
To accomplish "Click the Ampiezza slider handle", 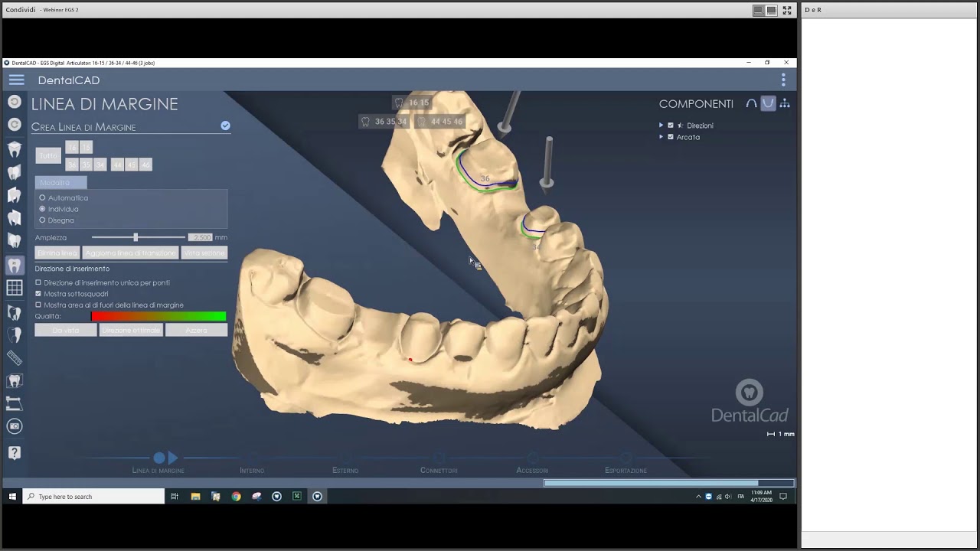I will 136,237.
